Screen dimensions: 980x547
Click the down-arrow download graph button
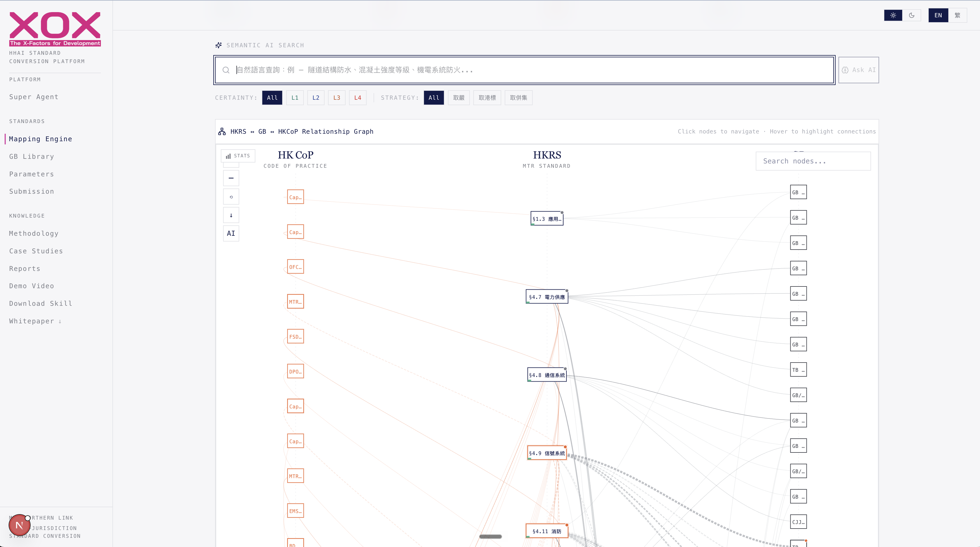pyautogui.click(x=231, y=215)
